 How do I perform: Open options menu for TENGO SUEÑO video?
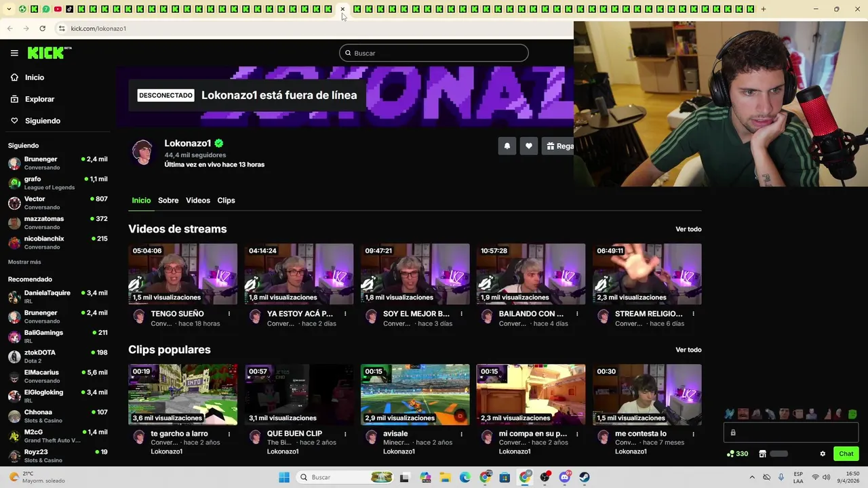click(229, 314)
